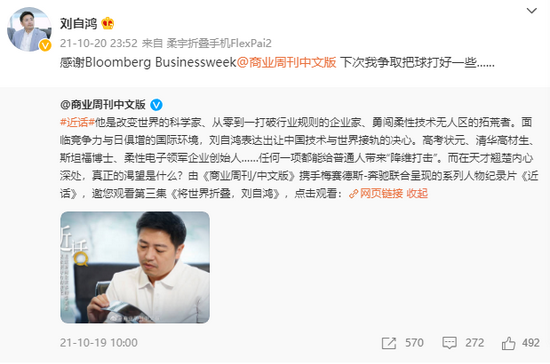550x364 pixels.
Task: Open the 柔宇折叠手机FlexPai2 source link
Action: pyautogui.click(x=219, y=43)
